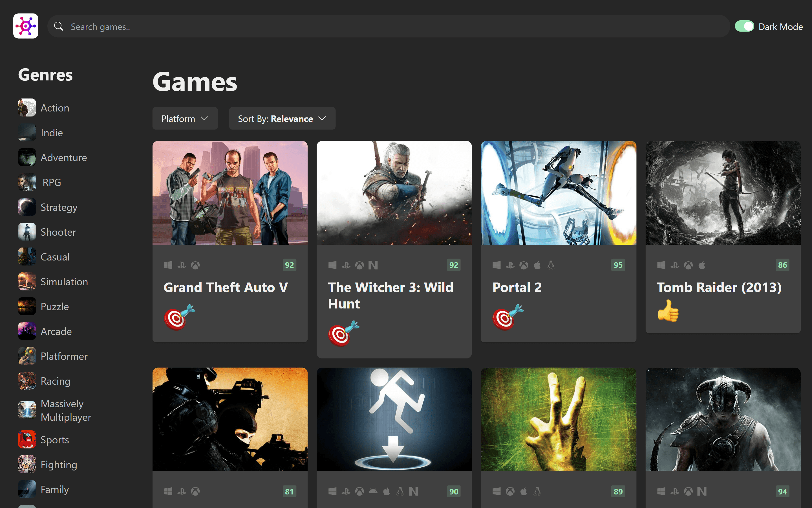This screenshot has height=508, width=812.
Task: Select the Family genre icon
Action: coord(27,489)
